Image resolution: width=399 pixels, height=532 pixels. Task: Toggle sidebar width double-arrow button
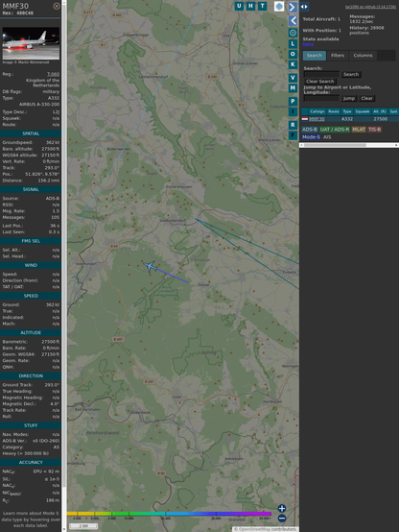[x=304, y=7]
